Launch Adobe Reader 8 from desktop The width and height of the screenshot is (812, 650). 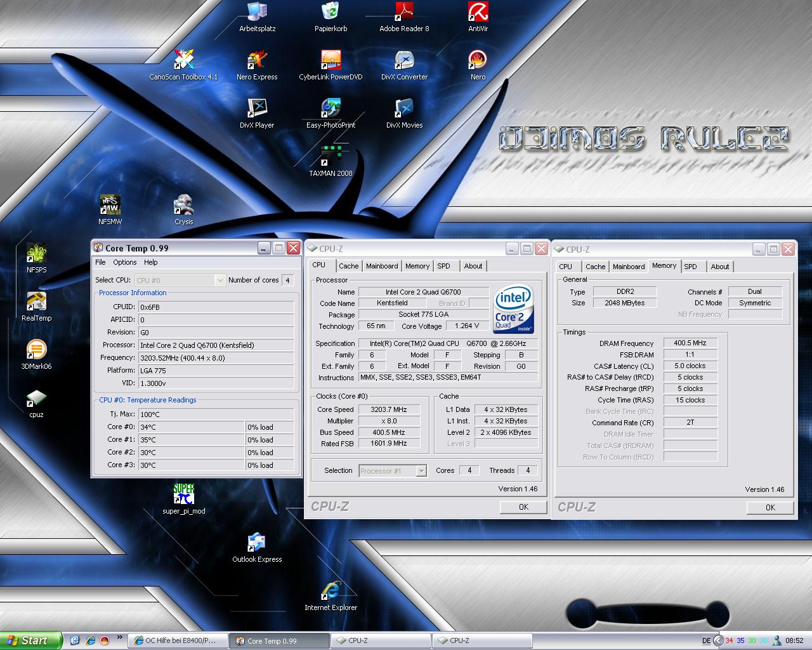[404, 17]
